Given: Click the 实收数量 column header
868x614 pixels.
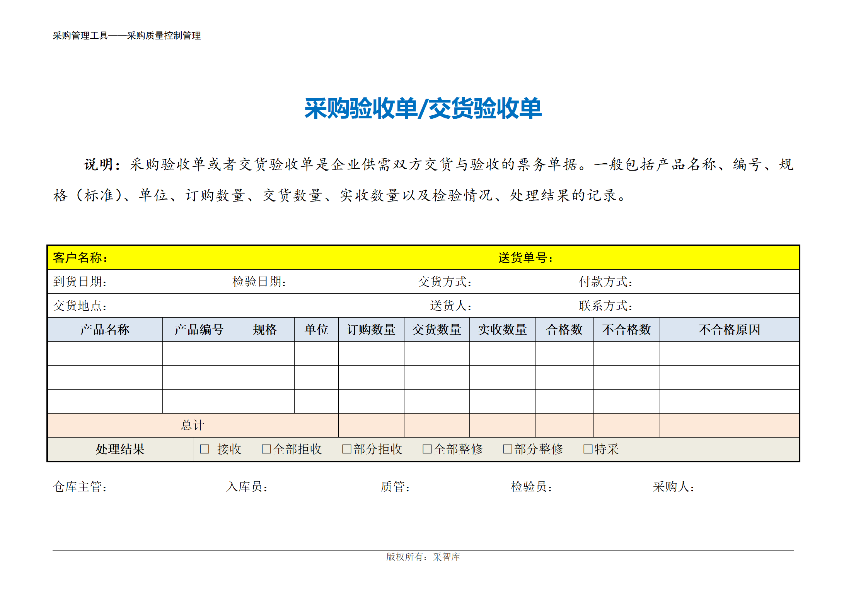Looking at the screenshot, I should click(x=503, y=330).
